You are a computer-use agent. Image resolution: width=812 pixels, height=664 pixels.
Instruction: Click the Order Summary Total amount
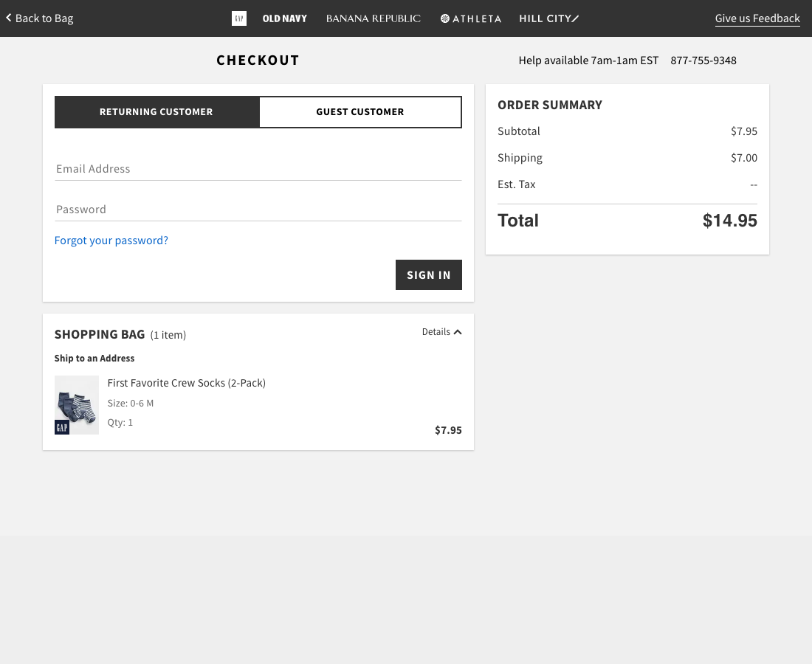[729, 220]
